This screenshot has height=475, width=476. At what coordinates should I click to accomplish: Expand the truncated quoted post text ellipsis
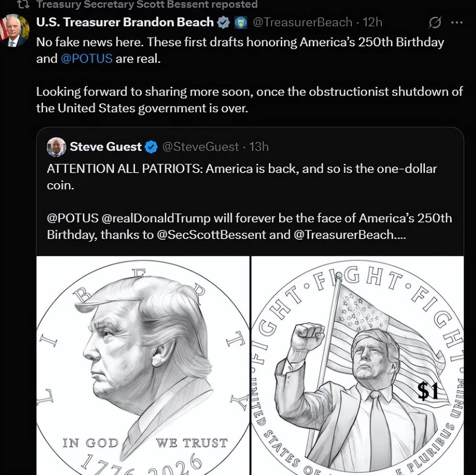(x=400, y=235)
